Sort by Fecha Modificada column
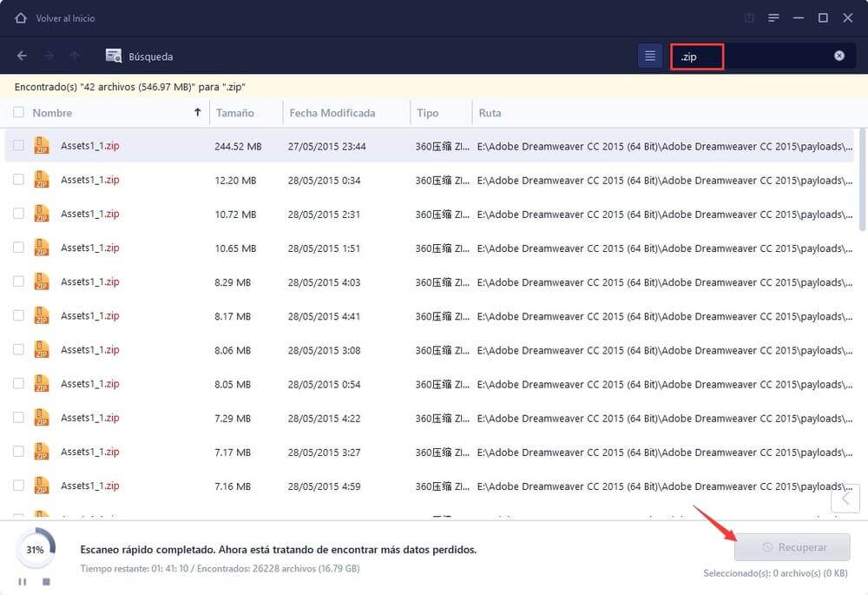 coord(332,113)
